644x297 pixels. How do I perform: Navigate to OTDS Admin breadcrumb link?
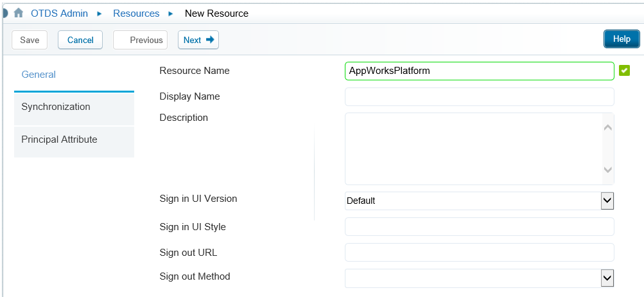point(59,14)
